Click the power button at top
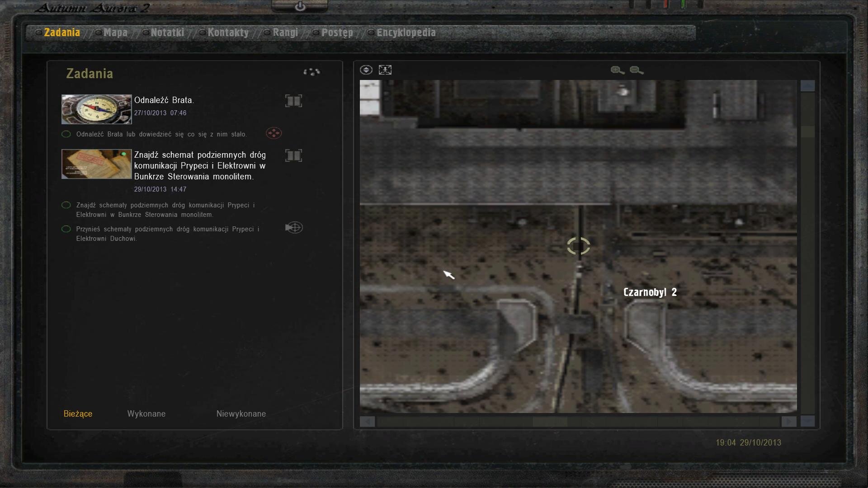Screen dimensions: 868x488 tap(300, 6)
